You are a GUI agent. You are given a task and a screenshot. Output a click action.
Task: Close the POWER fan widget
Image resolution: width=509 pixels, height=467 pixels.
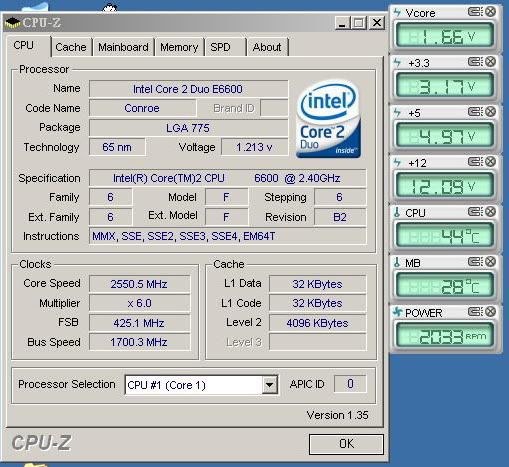[x=490, y=312]
